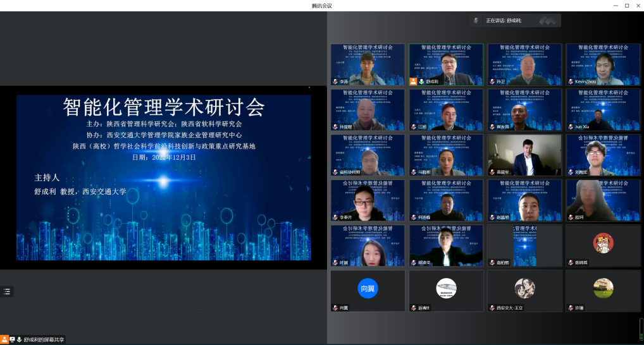The image size is (644, 345).
Task: Click the muted mic icon on 西安交大-王立's tile
Action: tap(492, 308)
